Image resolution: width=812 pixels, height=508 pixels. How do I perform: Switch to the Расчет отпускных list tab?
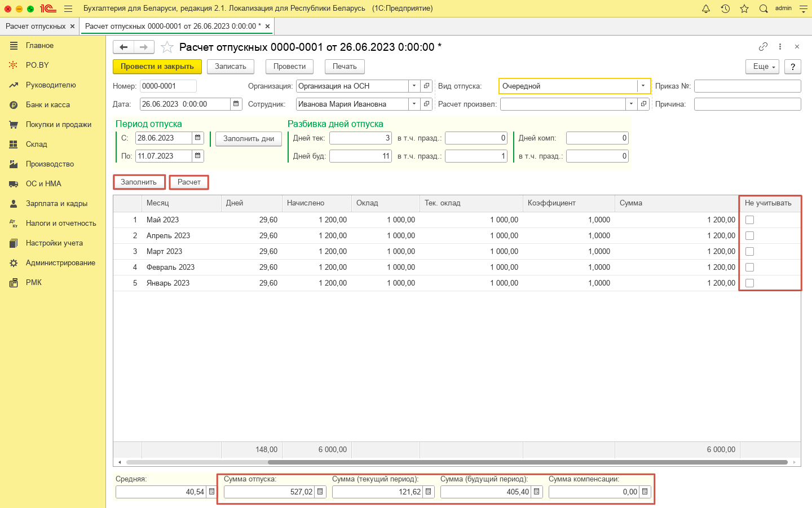tap(36, 26)
